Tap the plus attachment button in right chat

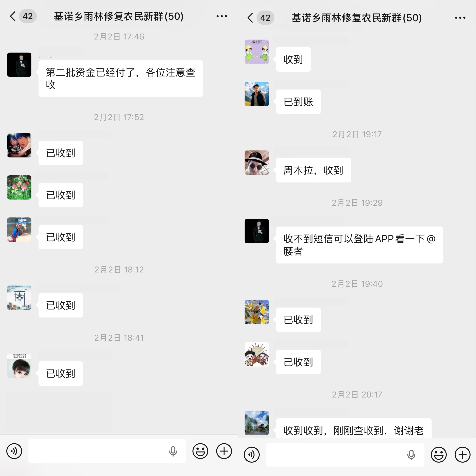[x=462, y=455]
